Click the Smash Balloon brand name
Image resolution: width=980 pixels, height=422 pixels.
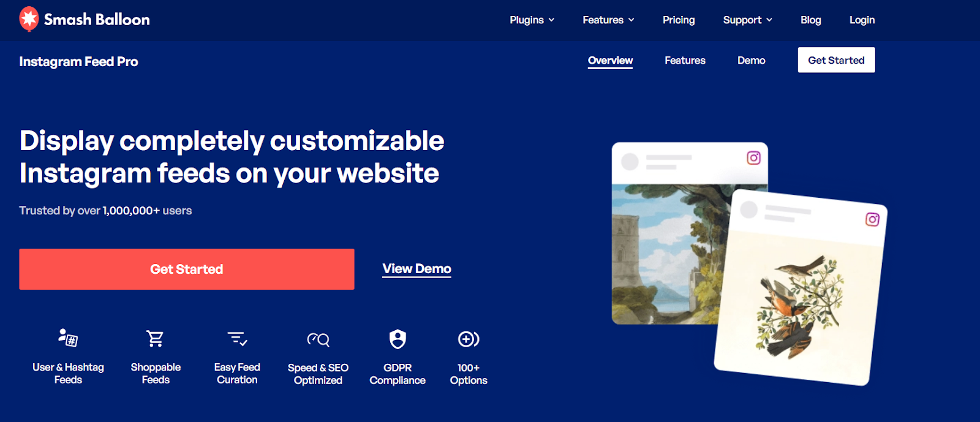(x=97, y=20)
